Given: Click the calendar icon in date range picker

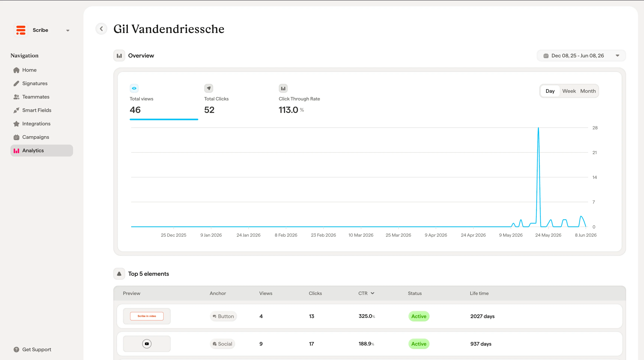Looking at the screenshot, I should [x=546, y=56].
